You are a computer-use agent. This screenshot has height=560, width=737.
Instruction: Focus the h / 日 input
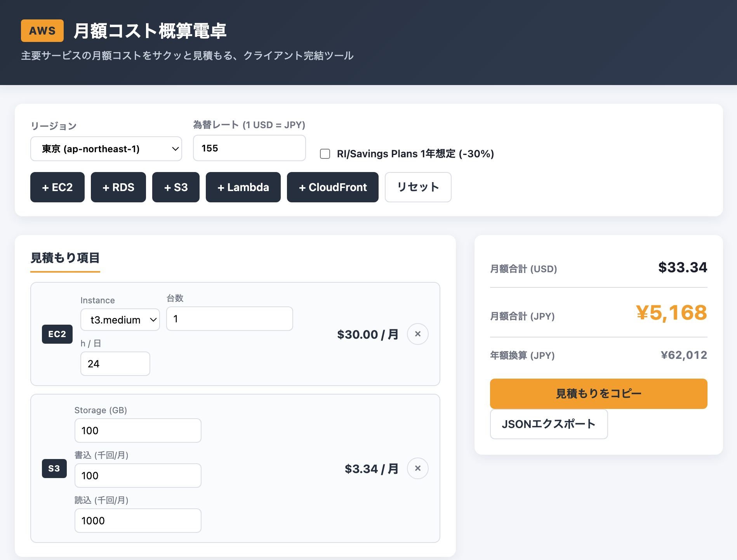pyautogui.click(x=115, y=364)
